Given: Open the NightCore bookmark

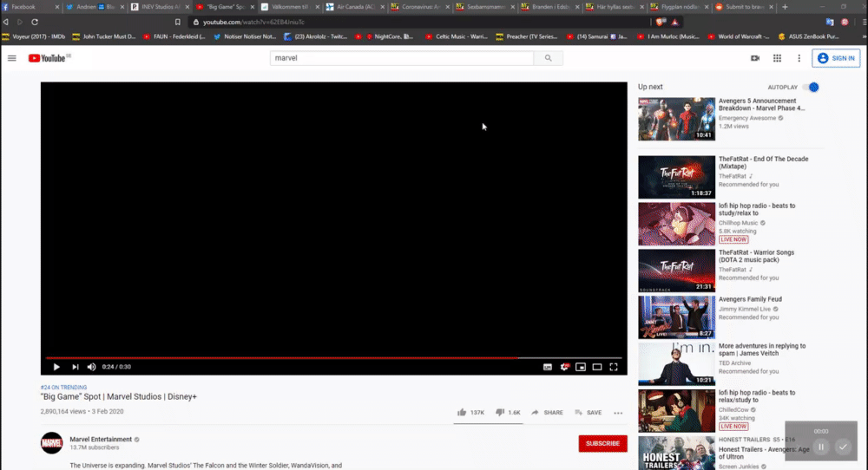Looking at the screenshot, I should coord(389,37).
